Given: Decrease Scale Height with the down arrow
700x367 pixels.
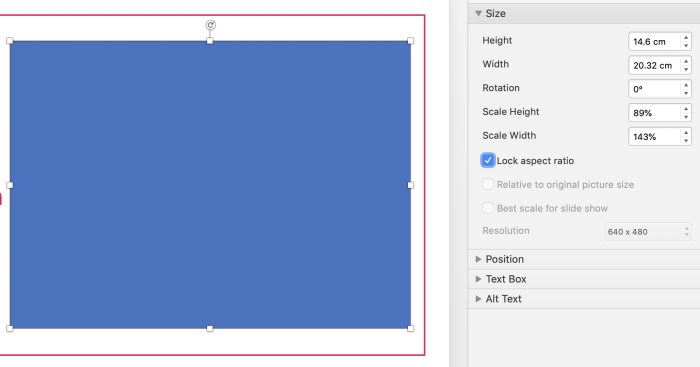Looking at the screenshot, I should click(686, 117).
